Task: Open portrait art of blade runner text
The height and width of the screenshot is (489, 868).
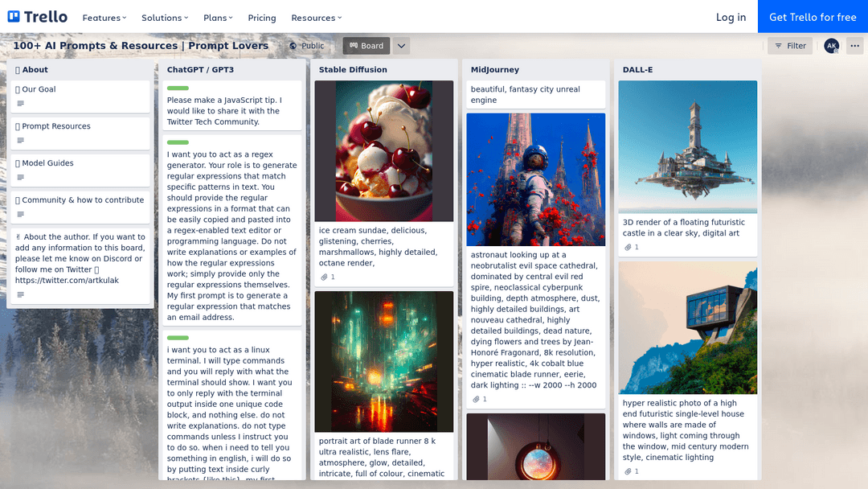Action: click(x=382, y=458)
